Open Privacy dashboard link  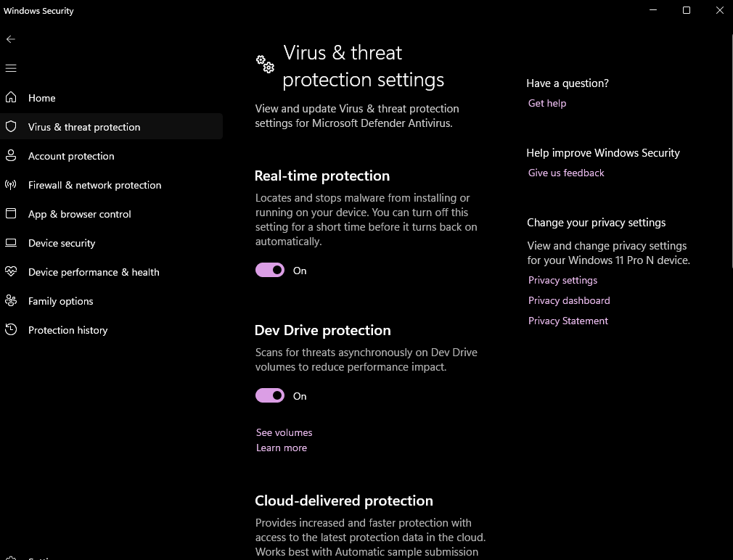568,300
